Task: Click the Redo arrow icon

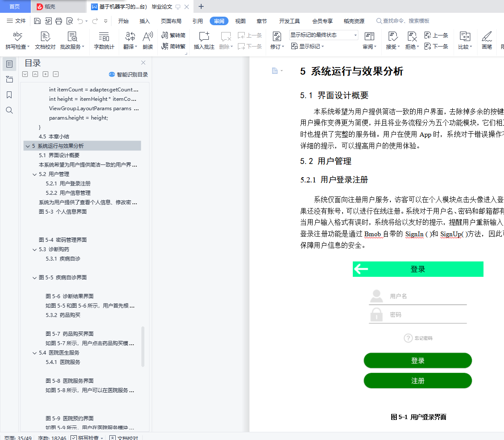Action: (x=95, y=21)
